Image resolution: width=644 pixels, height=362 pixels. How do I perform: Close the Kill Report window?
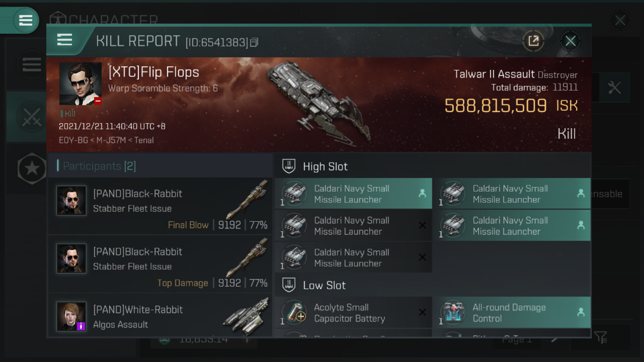click(x=570, y=41)
